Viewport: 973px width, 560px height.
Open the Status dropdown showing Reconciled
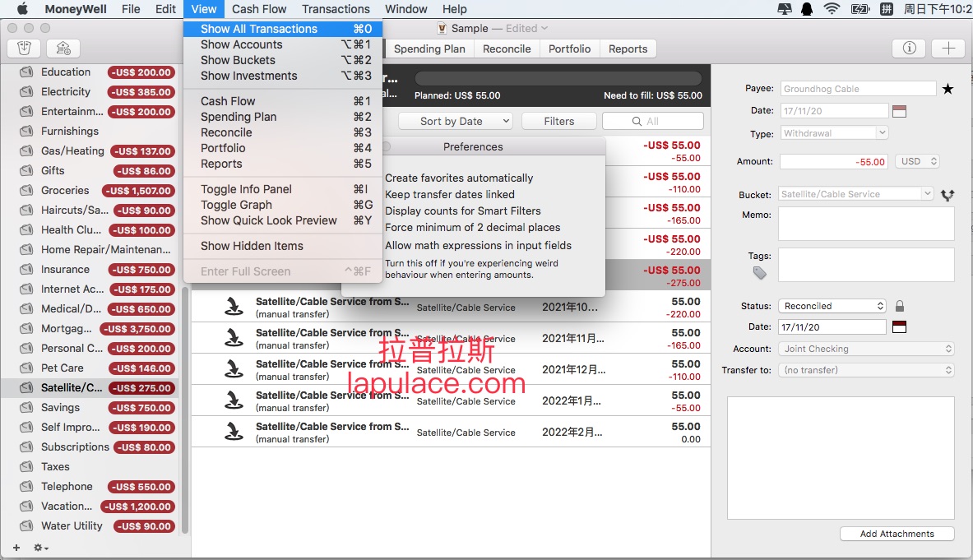coord(832,306)
